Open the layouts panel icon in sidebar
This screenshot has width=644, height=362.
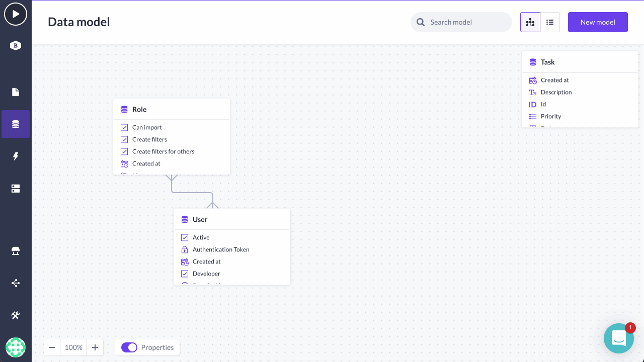coord(15,188)
